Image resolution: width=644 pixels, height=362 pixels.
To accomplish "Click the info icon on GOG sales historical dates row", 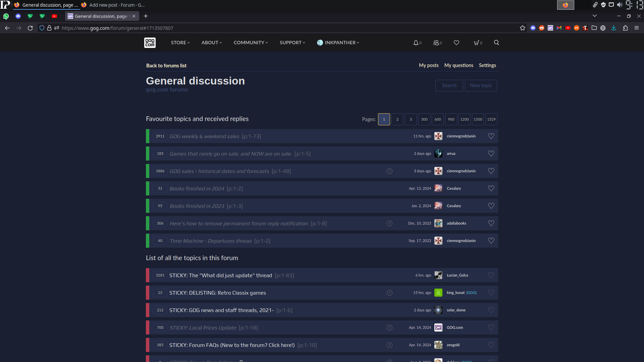I will [x=389, y=171].
